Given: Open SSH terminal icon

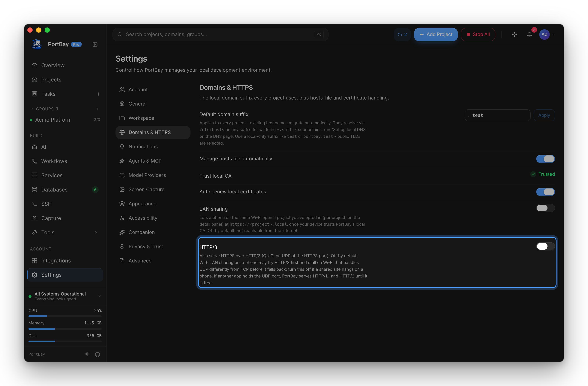Looking at the screenshot, I should (34, 204).
